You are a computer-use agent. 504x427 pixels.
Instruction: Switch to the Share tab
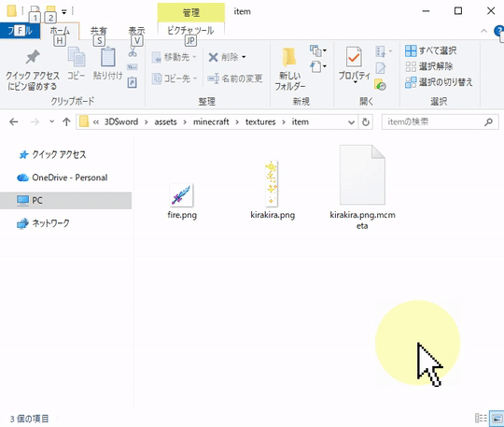tap(98, 31)
